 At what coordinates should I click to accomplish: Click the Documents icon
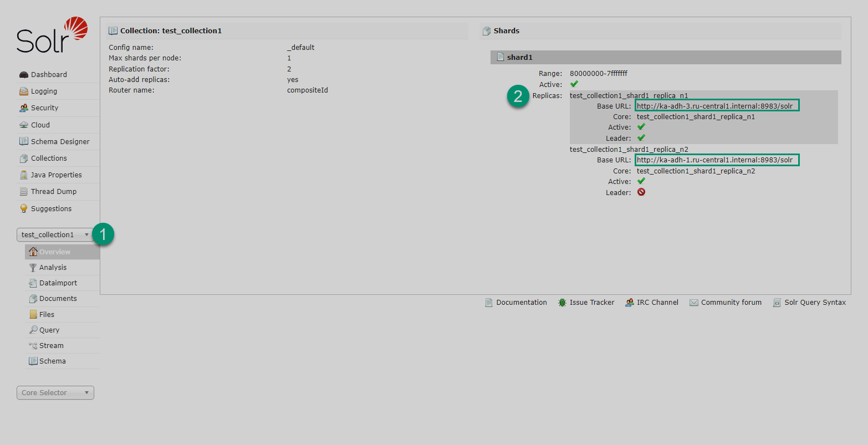pyautogui.click(x=33, y=299)
